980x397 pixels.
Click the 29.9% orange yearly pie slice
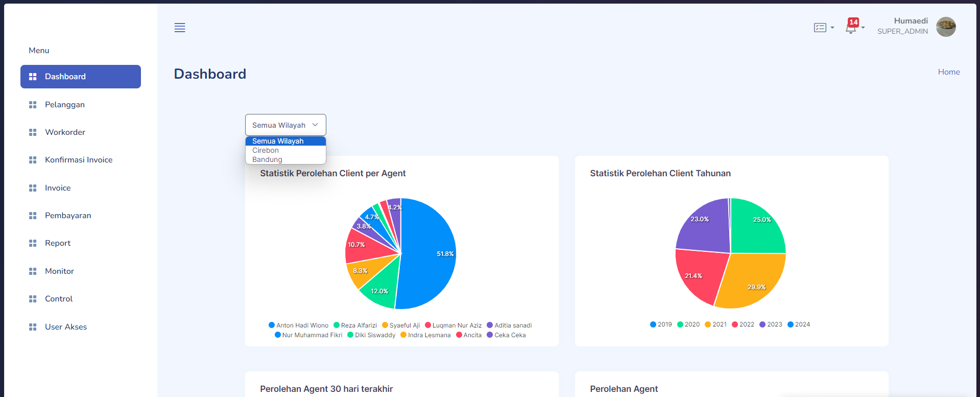(751, 280)
